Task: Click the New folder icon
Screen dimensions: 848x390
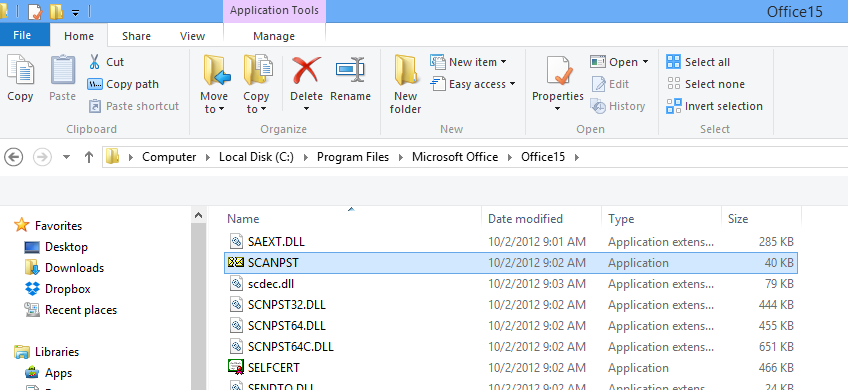Action: (406, 70)
